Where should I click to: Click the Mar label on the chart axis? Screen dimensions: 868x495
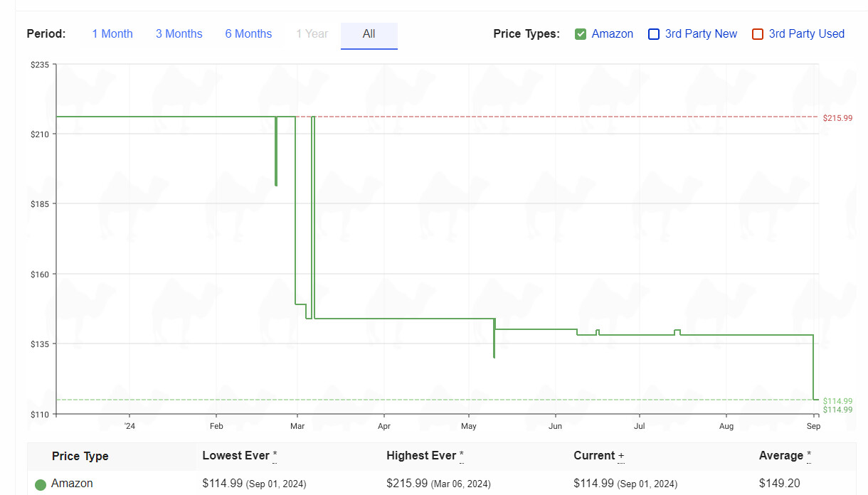pyautogui.click(x=297, y=426)
